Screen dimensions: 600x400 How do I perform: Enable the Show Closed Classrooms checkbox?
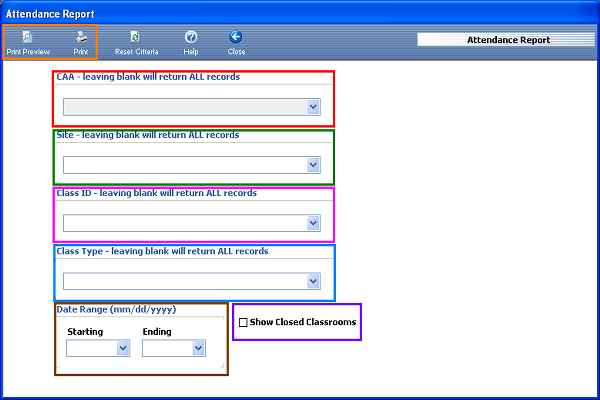[x=243, y=323]
